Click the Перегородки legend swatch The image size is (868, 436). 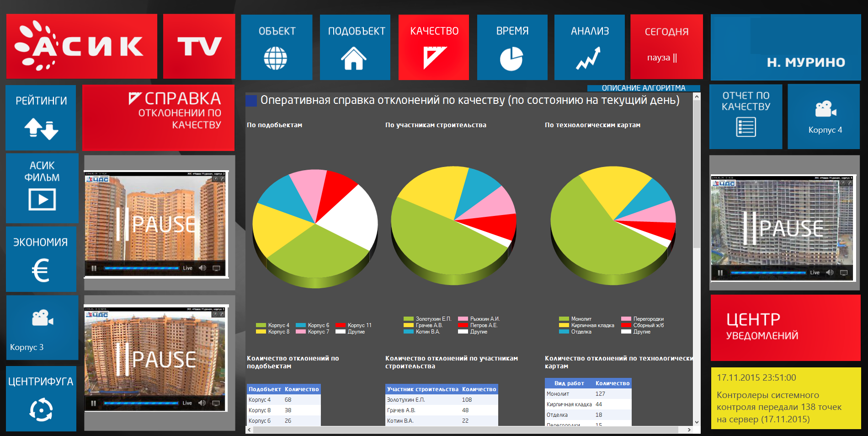tap(626, 319)
